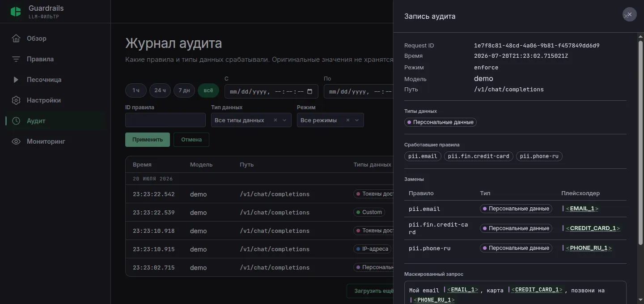Viewport: 644px width, 304px height.
Task: Click the Отмена button
Action: [191, 140]
